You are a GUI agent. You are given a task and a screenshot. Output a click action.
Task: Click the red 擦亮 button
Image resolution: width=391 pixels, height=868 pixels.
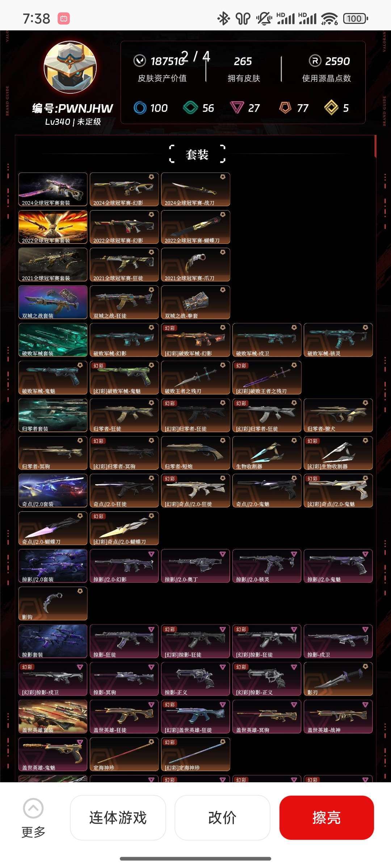click(x=327, y=818)
